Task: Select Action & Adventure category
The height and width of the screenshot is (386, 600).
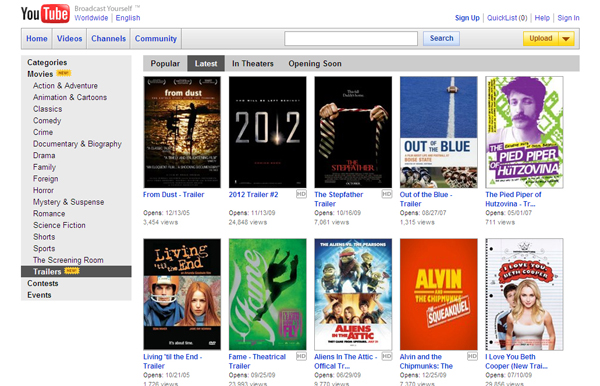Action: click(65, 86)
